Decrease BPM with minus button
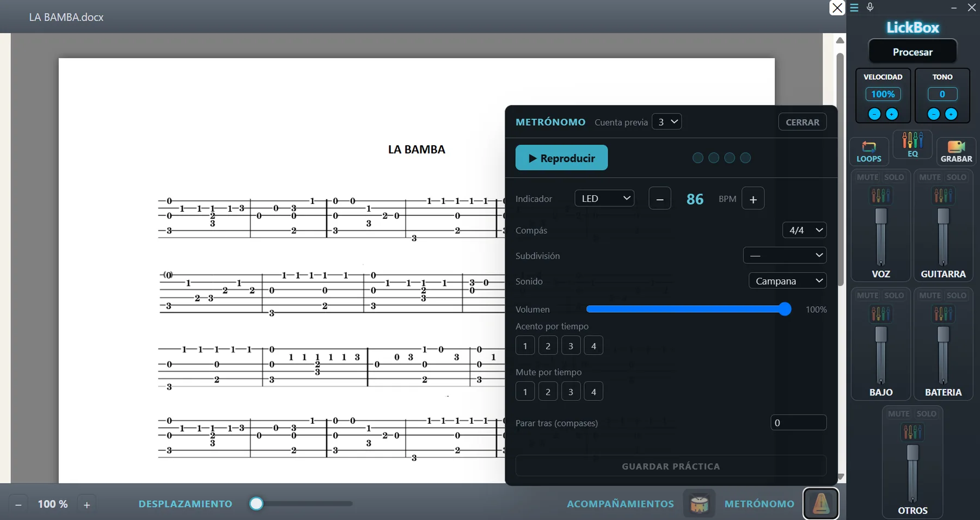 pyautogui.click(x=660, y=199)
